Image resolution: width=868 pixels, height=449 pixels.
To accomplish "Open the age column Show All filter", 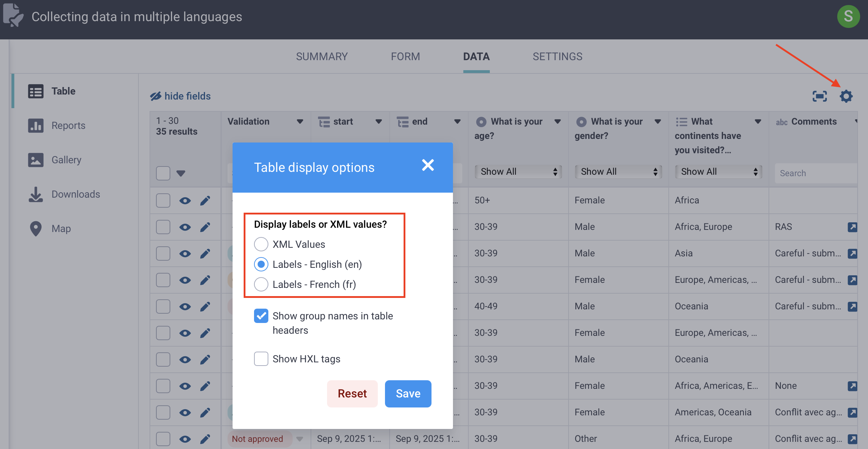I will coord(518,172).
